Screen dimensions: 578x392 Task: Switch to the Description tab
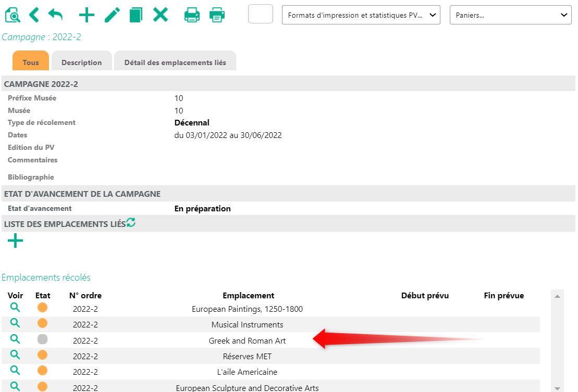81,62
